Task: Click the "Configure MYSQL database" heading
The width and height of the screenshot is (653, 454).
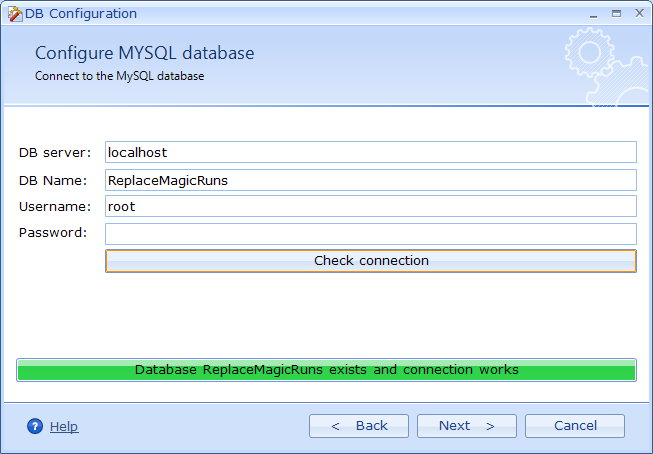Action: point(144,53)
